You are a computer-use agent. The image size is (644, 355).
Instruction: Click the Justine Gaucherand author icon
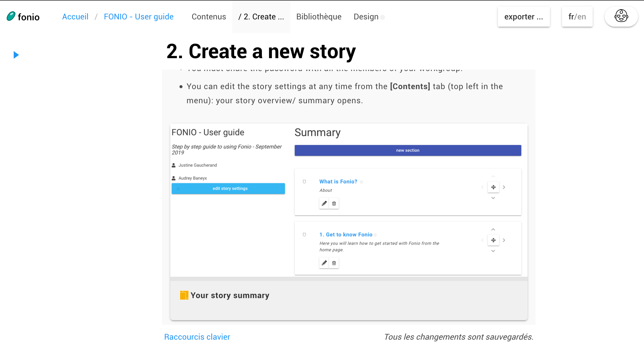[x=174, y=165]
